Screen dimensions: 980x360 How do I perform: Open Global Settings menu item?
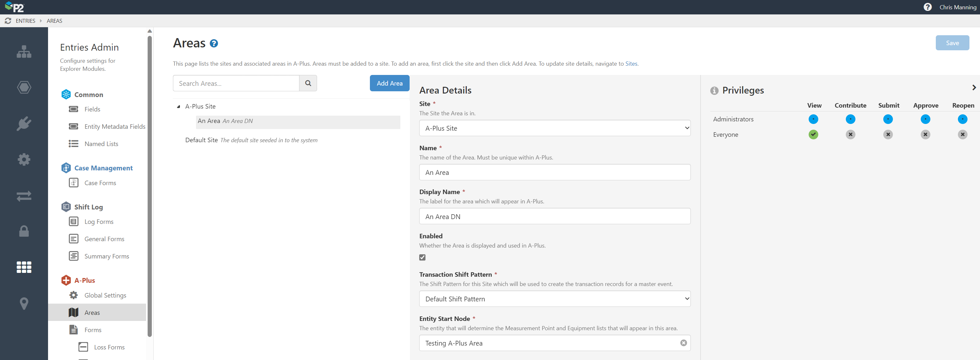(x=105, y=295)
